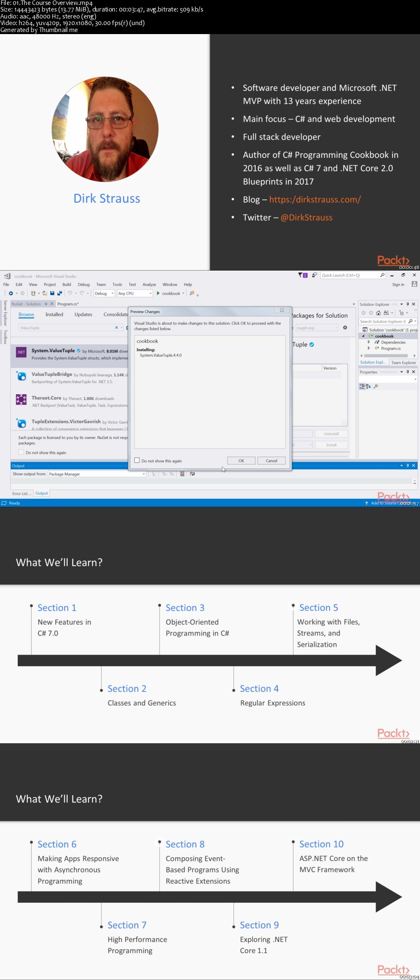Click the Redo toolbar icon
Screen dimensions: 420x980
click(x=82, y=293)
